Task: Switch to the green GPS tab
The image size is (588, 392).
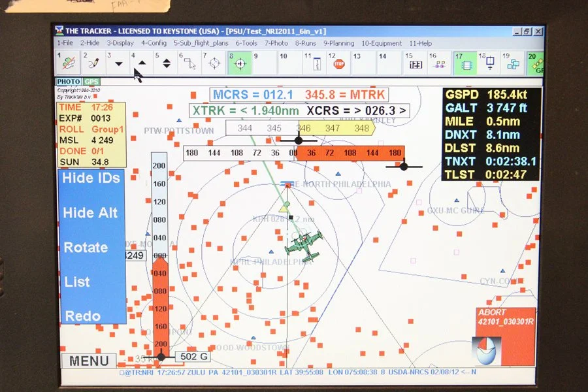Action: pyautogui.click(x=91, y=82)
